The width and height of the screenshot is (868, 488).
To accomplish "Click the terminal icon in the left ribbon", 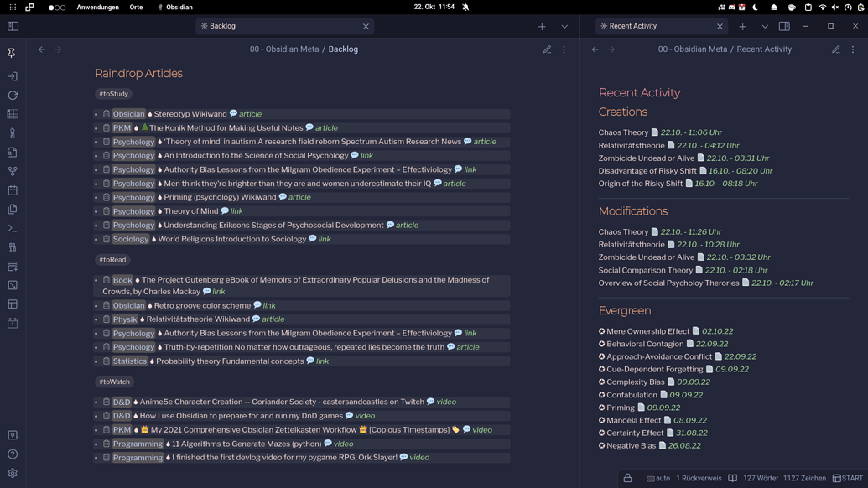I will click(13, 228).
